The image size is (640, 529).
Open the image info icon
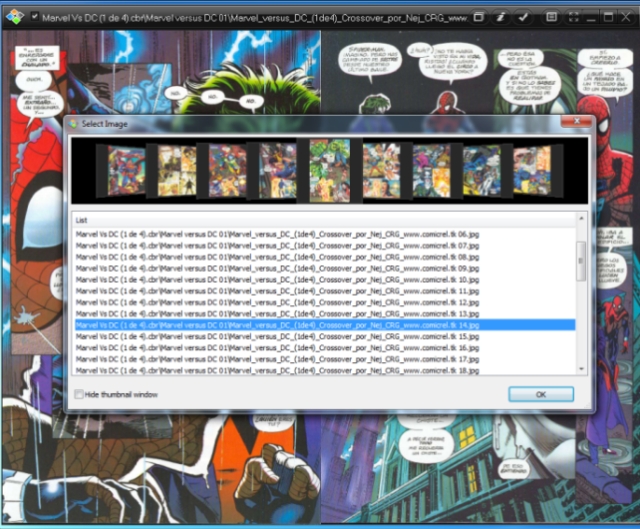coord(500,17)
